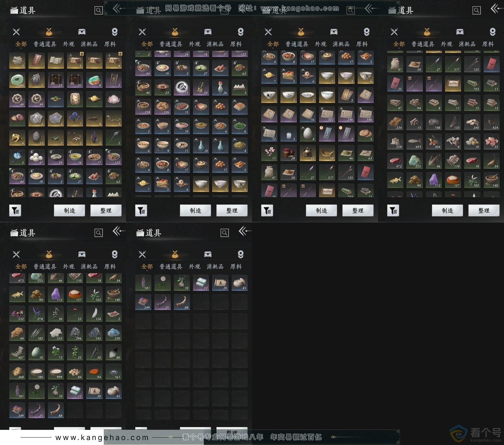The width and height of the screenshot is (504, 445).
Task: Click the gold ingot item with count 10
Action: pos(327,153)
